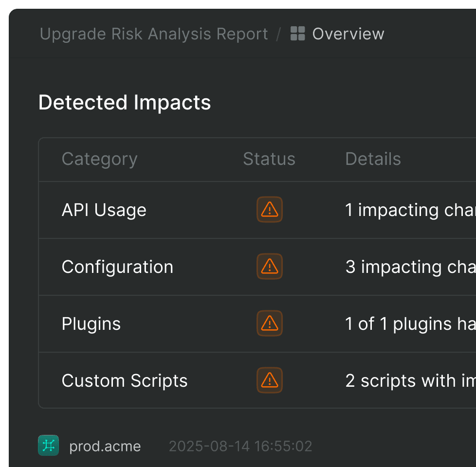Click the API Usage warning status icon

pos(269,210)
